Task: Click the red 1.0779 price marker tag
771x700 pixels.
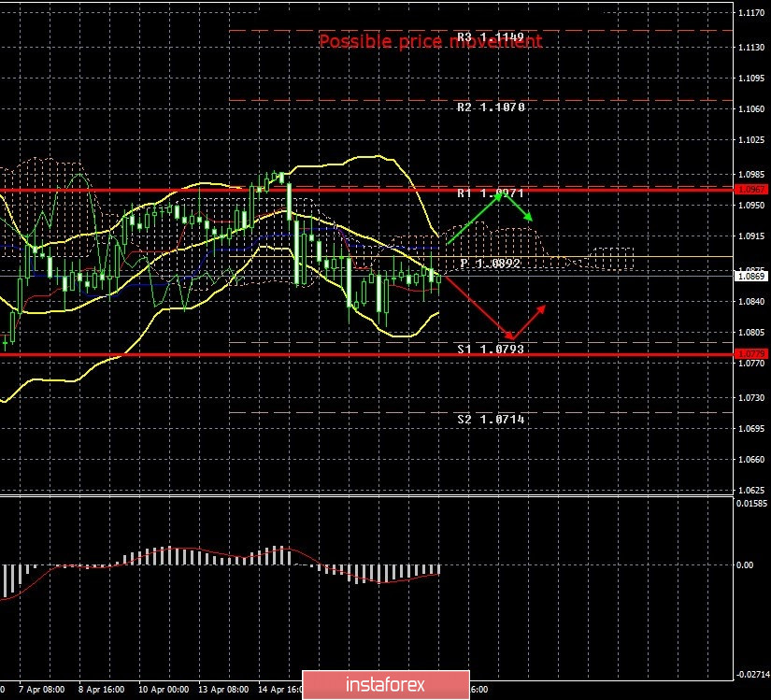Action: pyautogui.click(x=750, y=356)
